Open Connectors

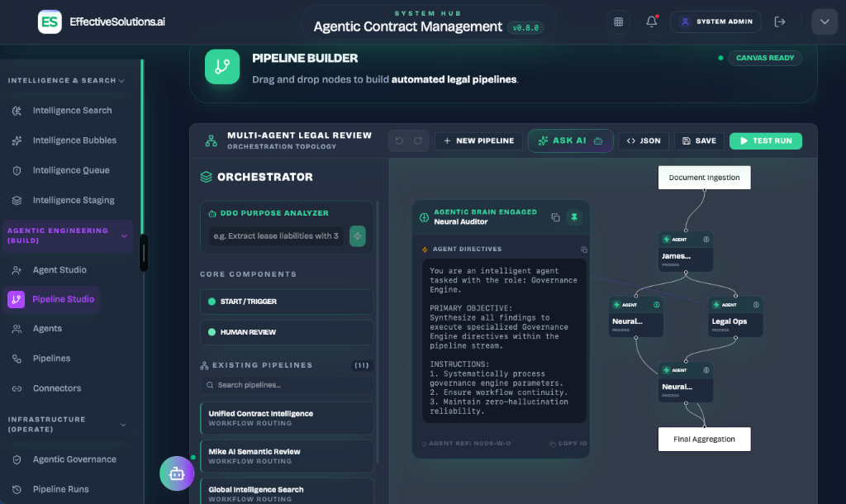click(x=57, y=388)
